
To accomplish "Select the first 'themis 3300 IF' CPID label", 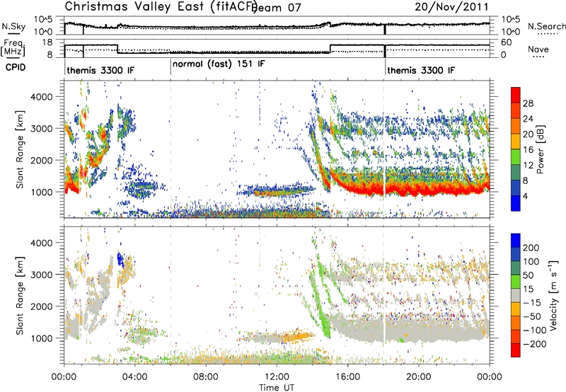I will (x=100, y=70).
